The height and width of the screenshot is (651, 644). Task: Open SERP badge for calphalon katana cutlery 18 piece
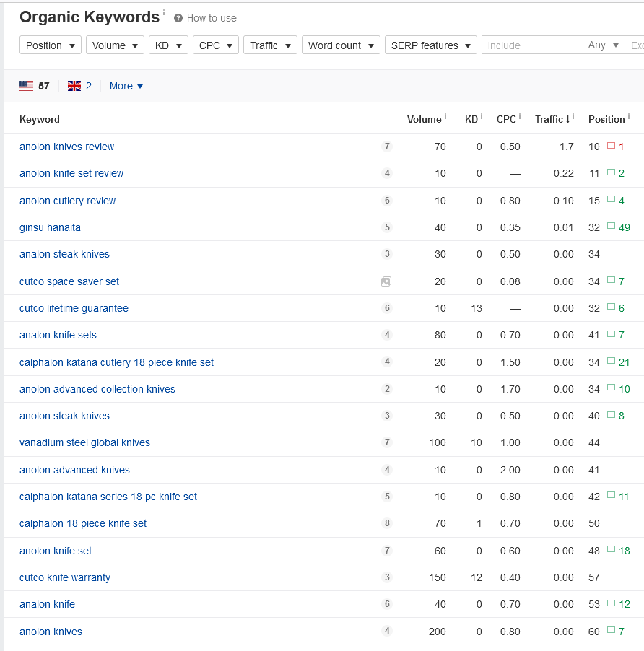(x=387, y=362)
